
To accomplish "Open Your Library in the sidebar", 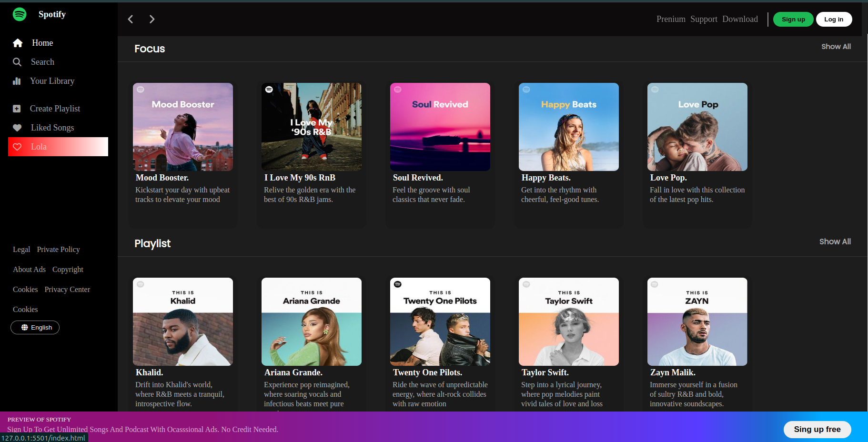I will click(52, 81).
